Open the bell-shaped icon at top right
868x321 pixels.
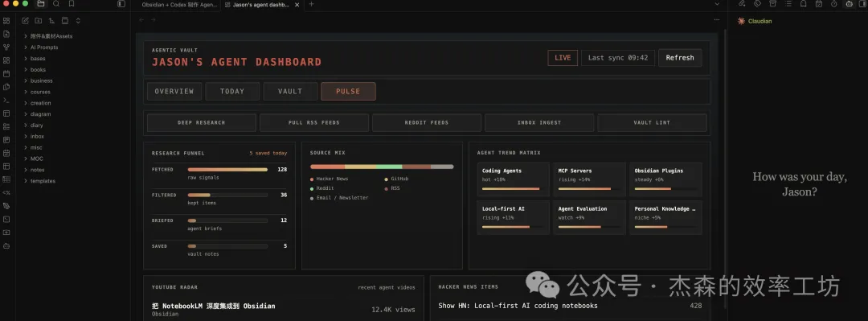pos(803,4)
